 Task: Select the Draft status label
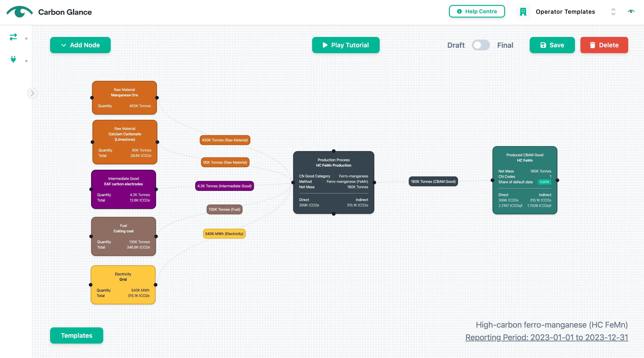point(456,45)
